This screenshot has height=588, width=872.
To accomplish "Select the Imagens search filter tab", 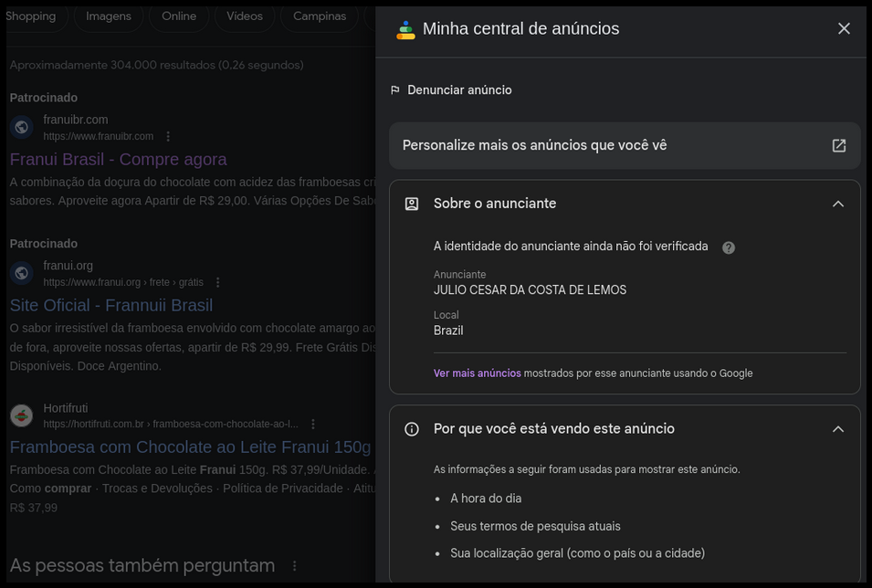I will tap(109, 16).
